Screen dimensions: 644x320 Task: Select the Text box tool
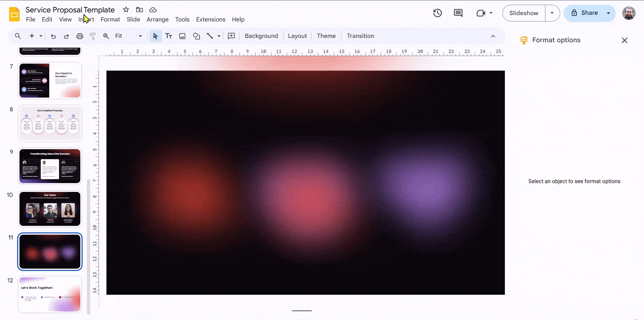coord(169,36)
